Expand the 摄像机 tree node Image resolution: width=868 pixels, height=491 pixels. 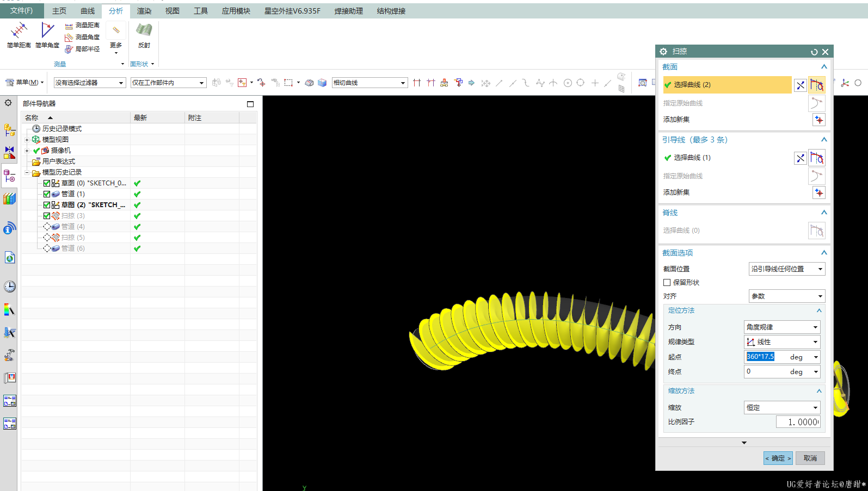tap(27, 151)
